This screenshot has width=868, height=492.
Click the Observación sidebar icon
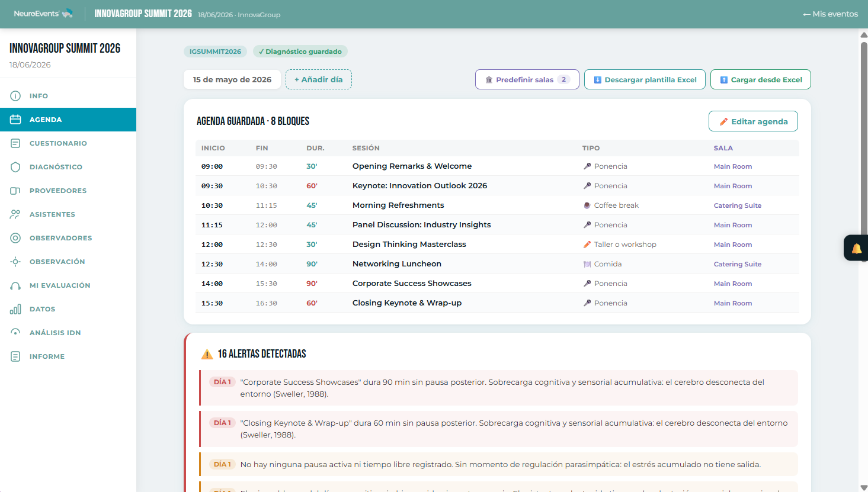point(15,262)
